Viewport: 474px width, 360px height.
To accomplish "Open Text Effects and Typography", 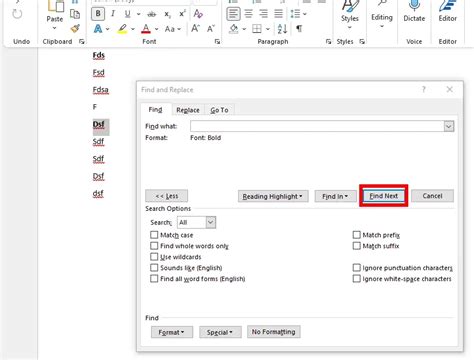I will 98,29.
